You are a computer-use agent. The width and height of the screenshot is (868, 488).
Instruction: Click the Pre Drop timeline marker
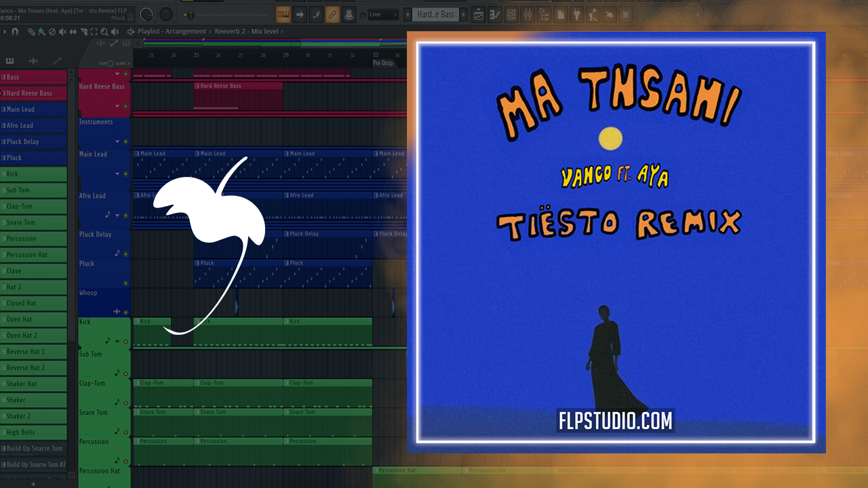pyautogui.click(x=383, y=63)
